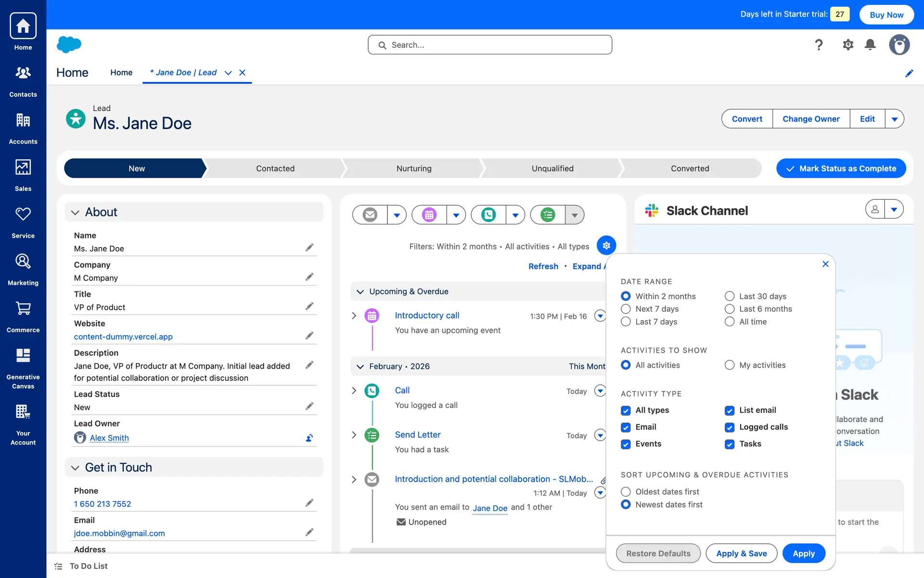Image resolution: width=924 pixels, height=578 pixels.
Task: Open the dropdown next to Edit button
Action: coord(894,119)
